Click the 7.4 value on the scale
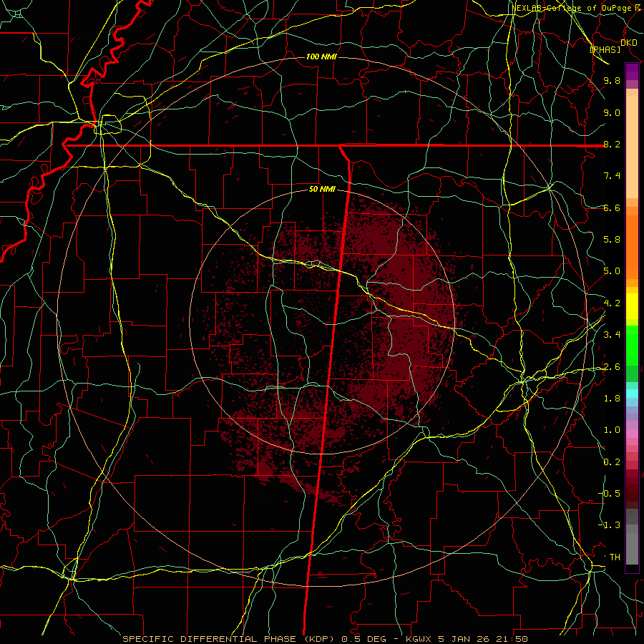644x644 pixels. [612, 176]
